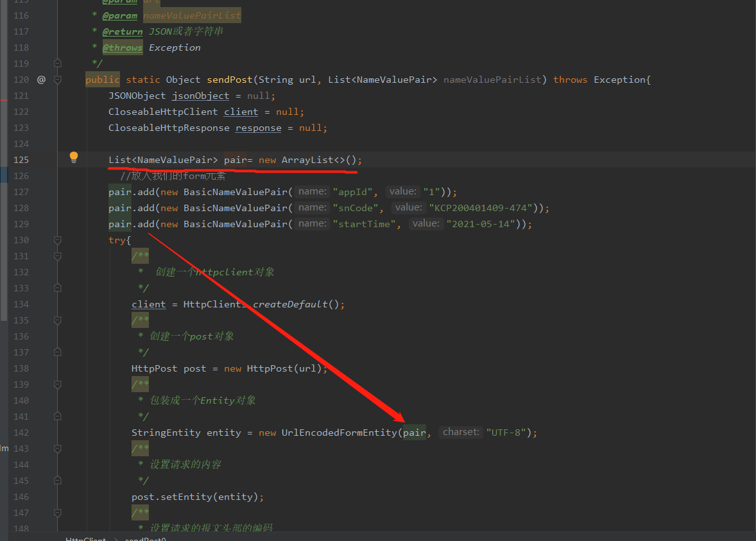756x541 pixels.
Task: Click the 'Exception' text in comment on line 118
Action: (x=175, y=47)
